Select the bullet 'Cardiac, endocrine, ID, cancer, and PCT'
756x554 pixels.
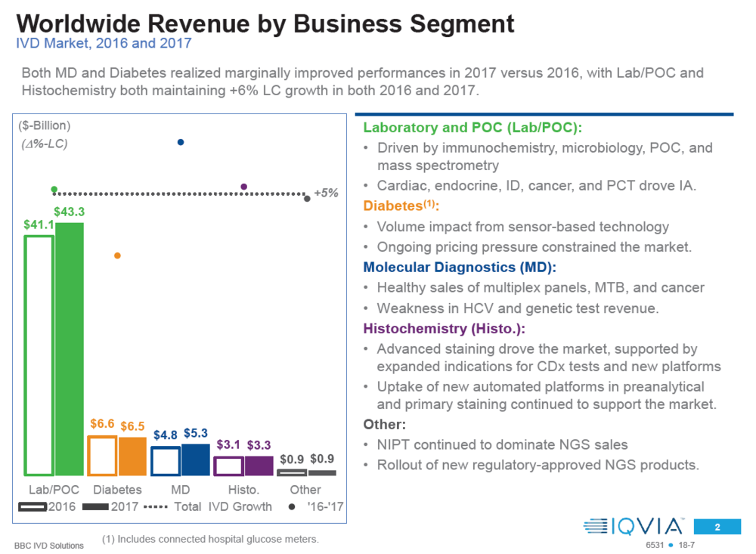pyautogui.click(x=537, y=186)
